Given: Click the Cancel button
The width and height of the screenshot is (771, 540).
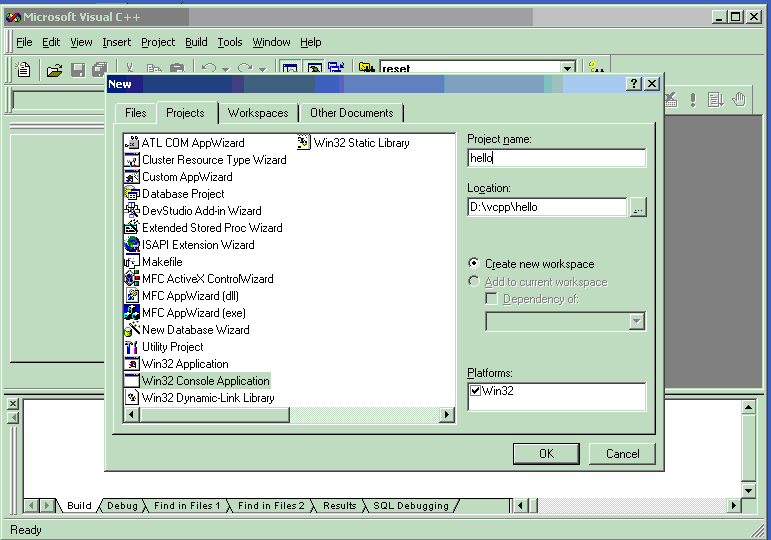Looking at the screenshot, I should pyautogui.click(x=623, y=453).
